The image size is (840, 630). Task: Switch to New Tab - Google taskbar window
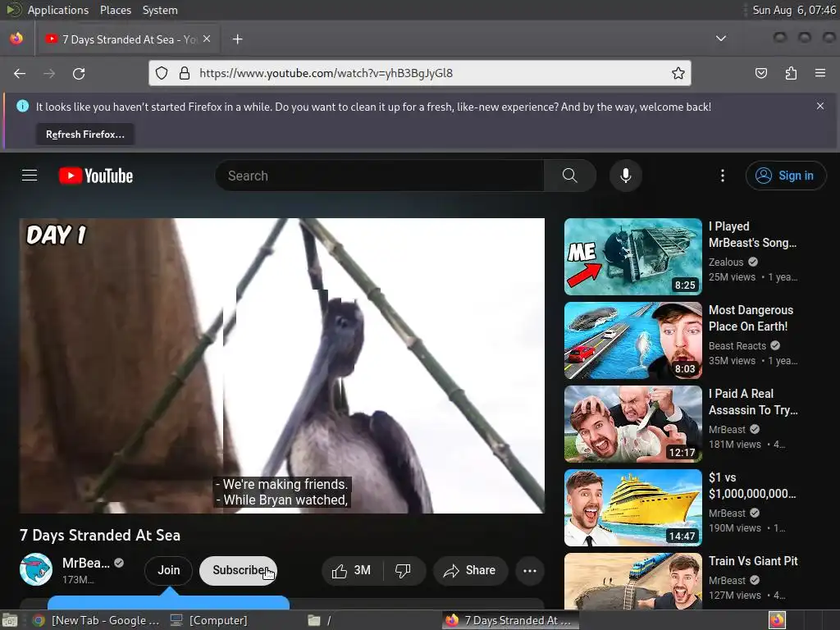coord(97,620)
